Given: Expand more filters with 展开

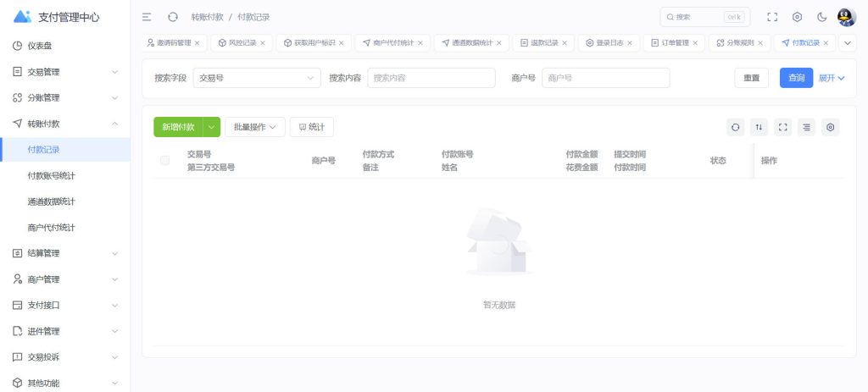Looking at the screenshot, I should pos(832,78).
